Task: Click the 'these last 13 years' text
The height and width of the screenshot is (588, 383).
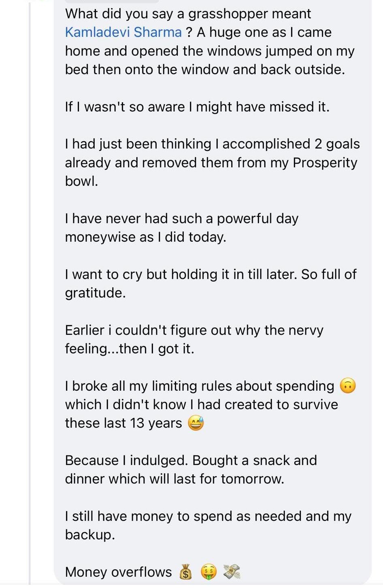Action: [x=123, y=423]
